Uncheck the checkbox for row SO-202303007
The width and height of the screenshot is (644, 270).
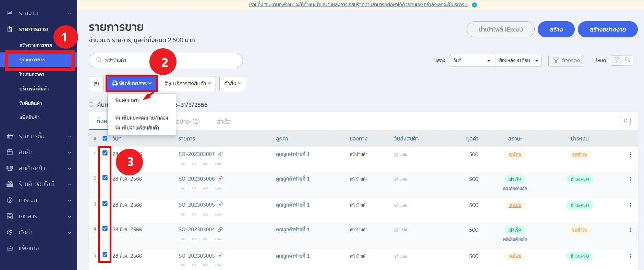pos(105,153)
